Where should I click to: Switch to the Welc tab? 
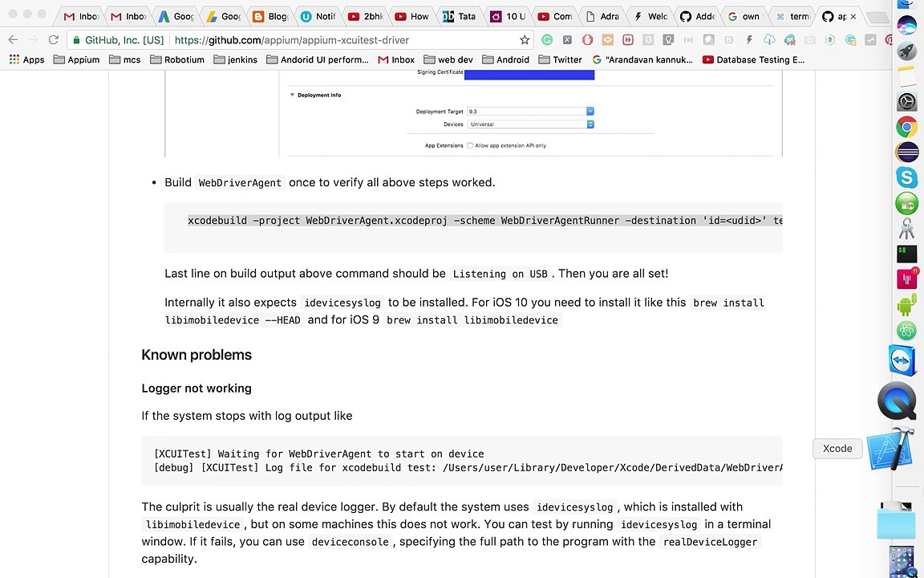point(650,17)
